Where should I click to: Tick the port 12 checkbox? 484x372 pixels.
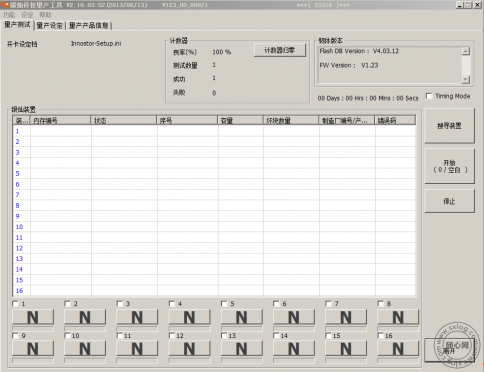tap(172, 335)
